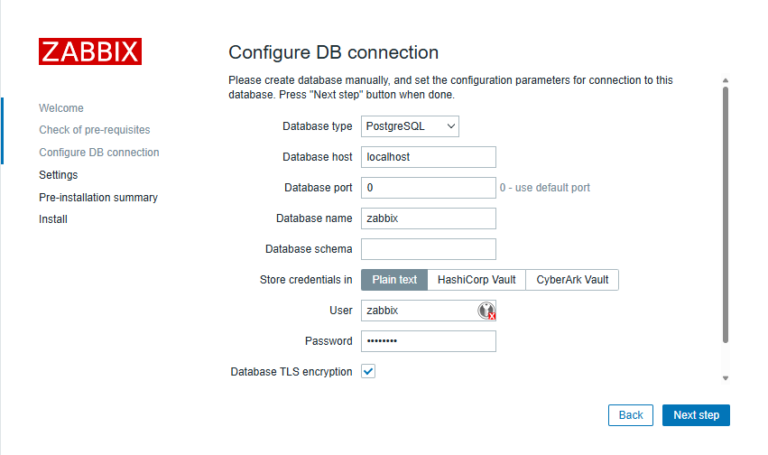Select Configure DB connection sidebar step
The height and width of the screenshot is (455, 768).
(x=99, y=152)
